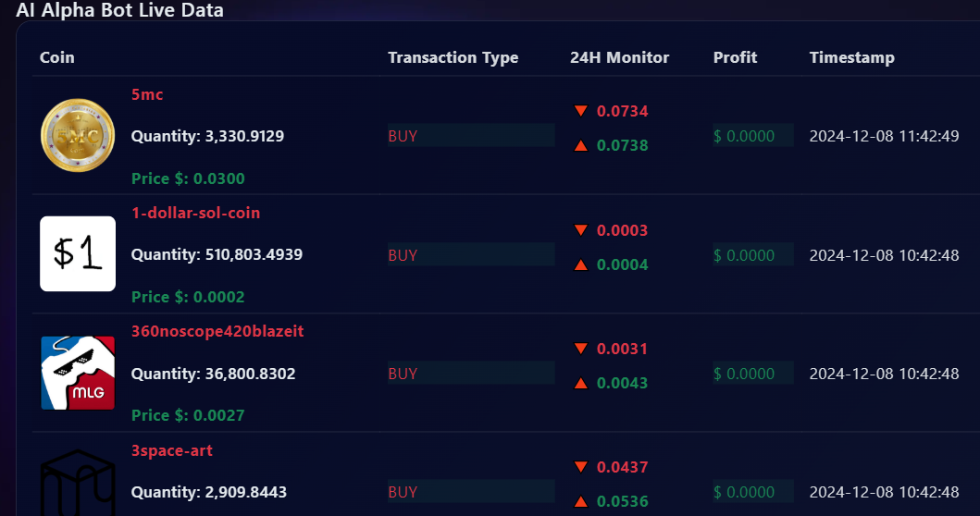Click the Timestamp column header
The height and width of the screenshot is (516, 980).
(851, 57)
